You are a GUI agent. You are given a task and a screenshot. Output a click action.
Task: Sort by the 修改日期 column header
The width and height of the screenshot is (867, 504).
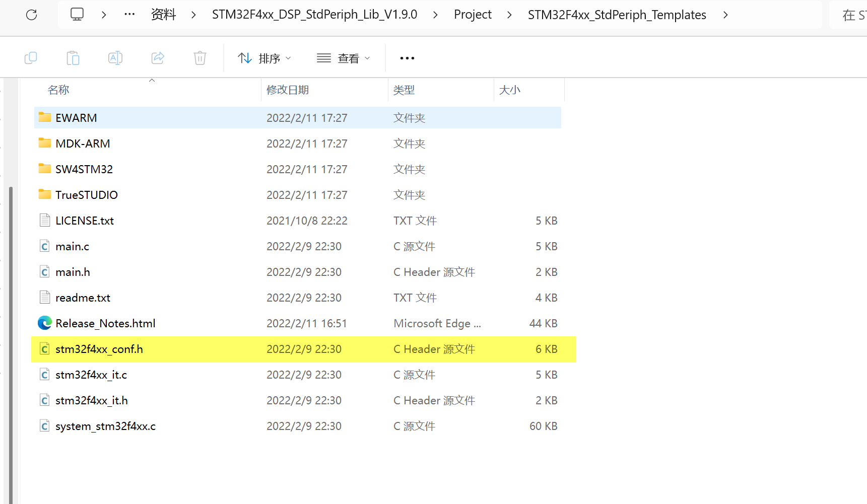click(288, 90)
